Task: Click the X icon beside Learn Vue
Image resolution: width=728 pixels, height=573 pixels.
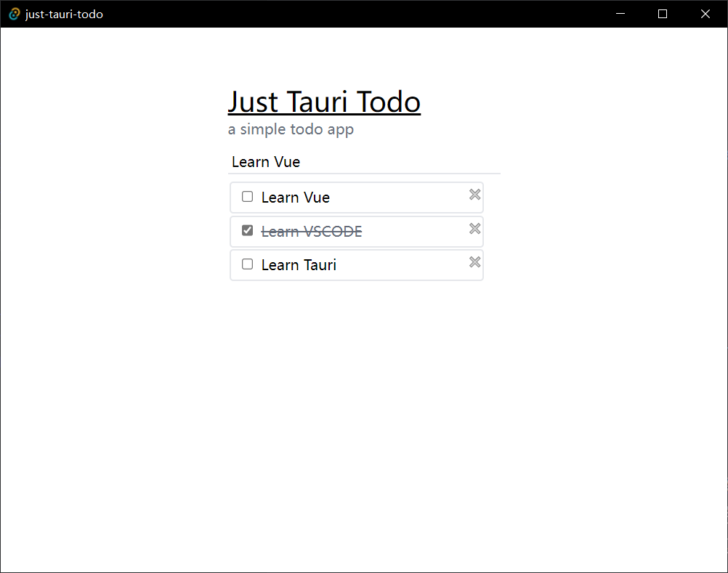Action: [474, 195]
